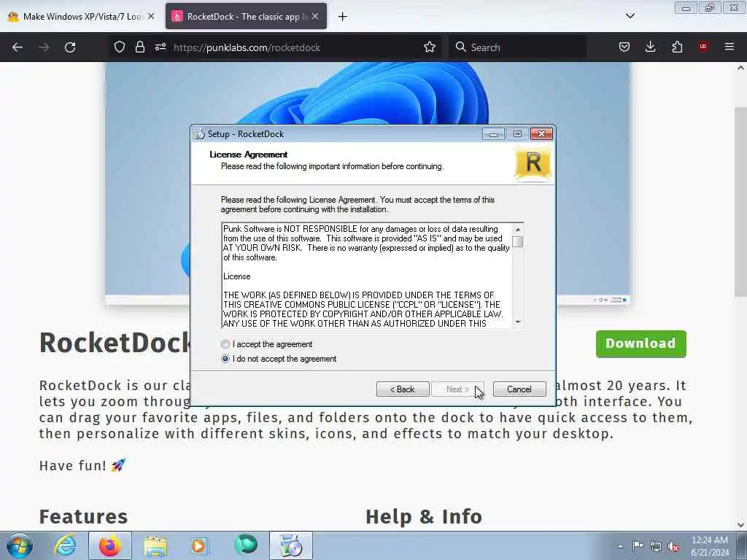Close the RocketDock browser tab
The height and width of the screenshot is (560, 747).
(315, 16)
